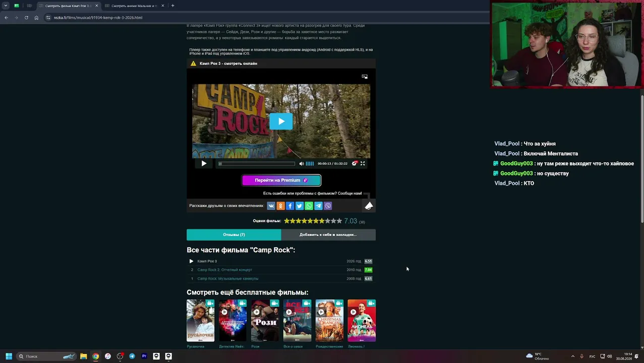Open 'Camp Rock 2: Отчетный концерт' link
Screen dimensions: 644x363
point(225,270)
